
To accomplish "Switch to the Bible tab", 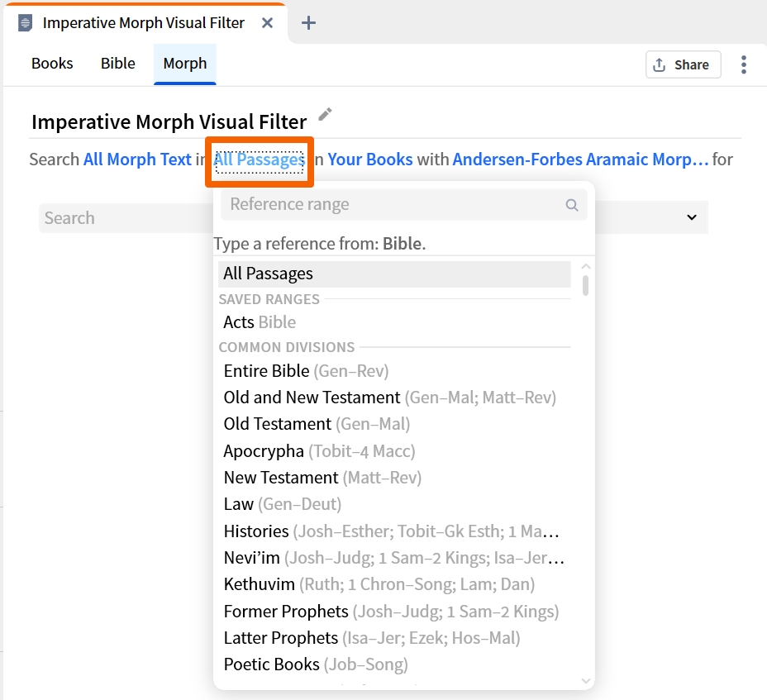I will [118, 64].
